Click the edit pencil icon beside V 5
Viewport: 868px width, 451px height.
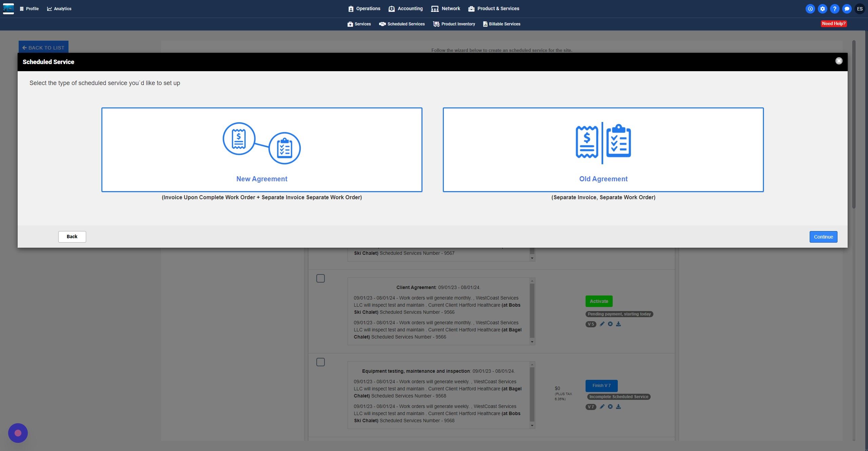602,324
